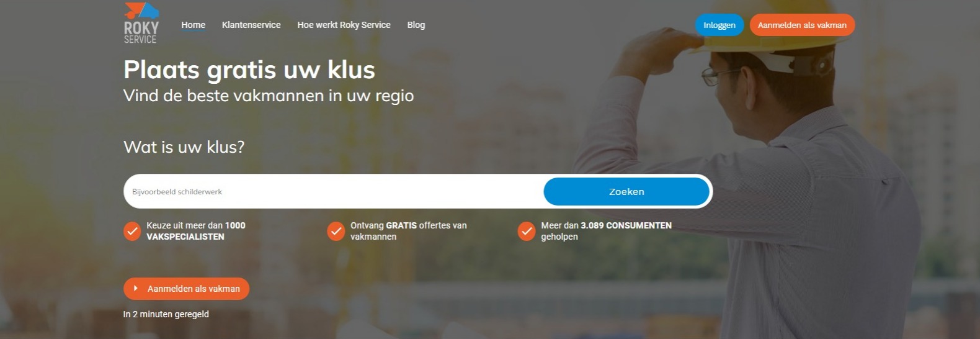Focus the Bijvoorbeeld schilderwerk search field
Screen dimensions: 980x339
tap(334, 191)
